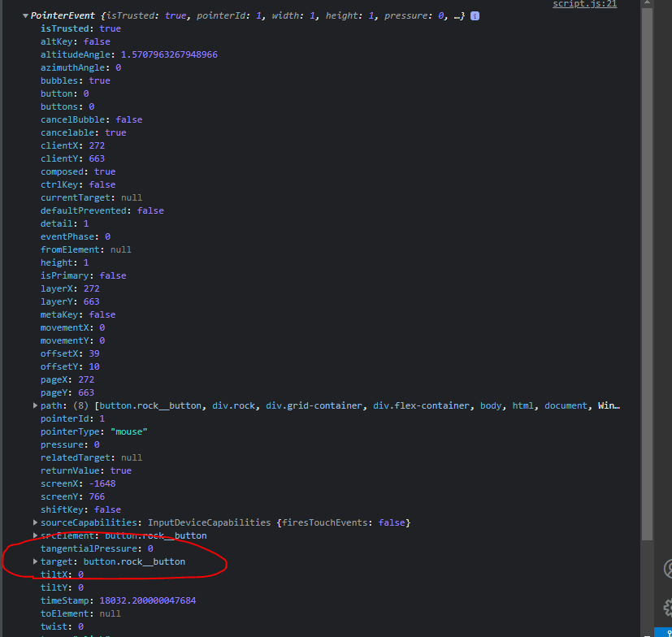Click the vertical scrollbar thumb of the console
The height and width of the screenshot is (637, 672).
pos(647,275)
